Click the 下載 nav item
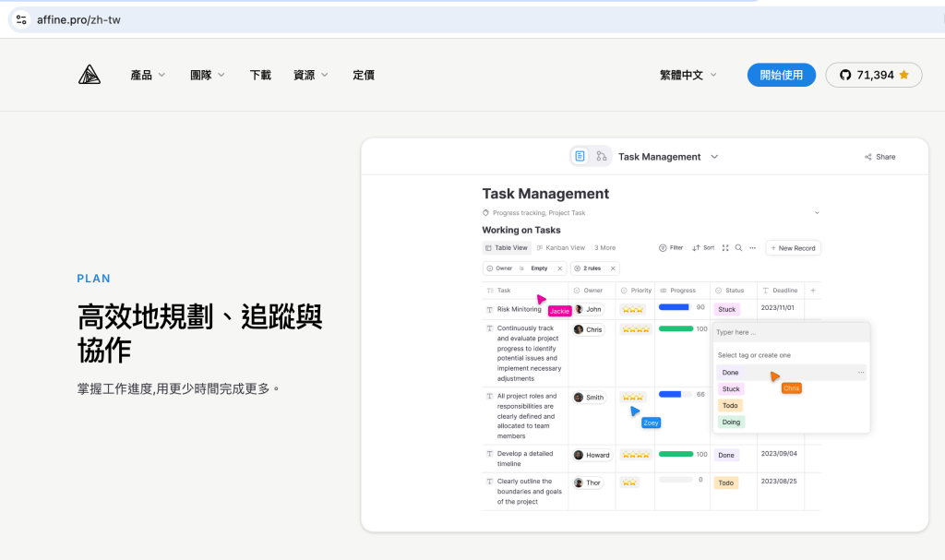 [260, 75]
